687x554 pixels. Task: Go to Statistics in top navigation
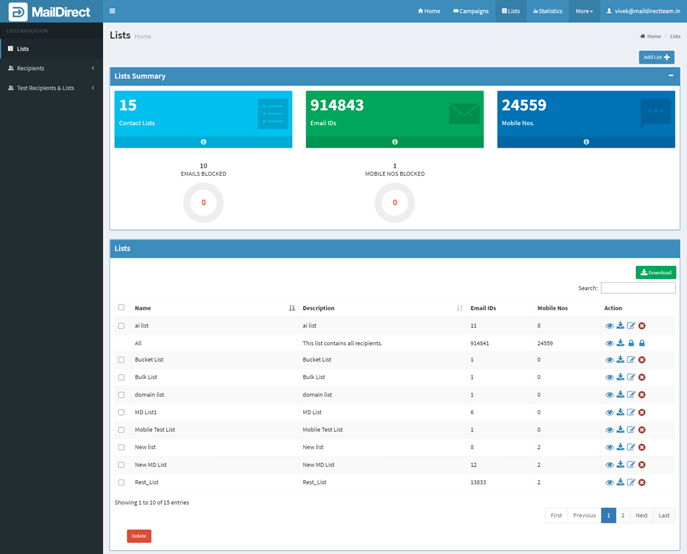click(548, 11)
